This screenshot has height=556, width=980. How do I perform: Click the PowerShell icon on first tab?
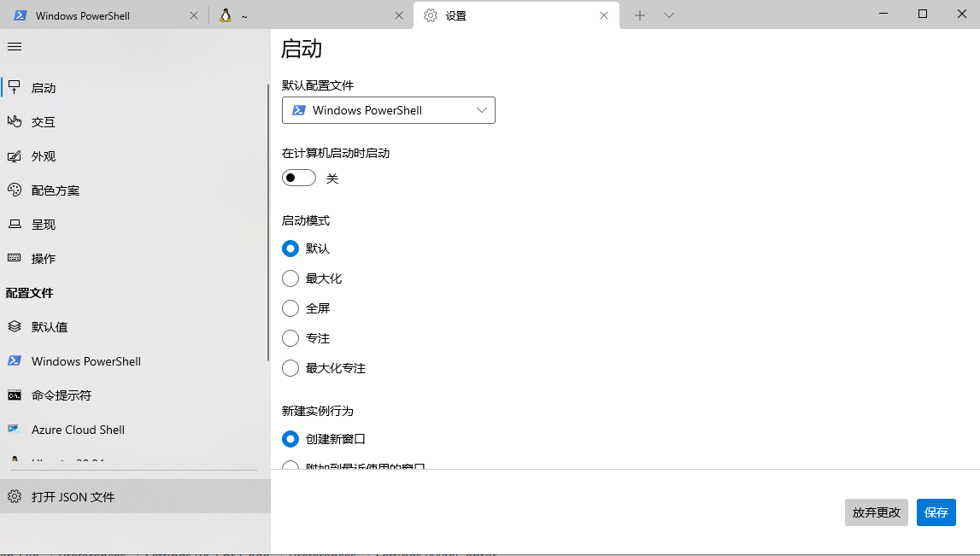pyautogui.click(x=20, y=15)
